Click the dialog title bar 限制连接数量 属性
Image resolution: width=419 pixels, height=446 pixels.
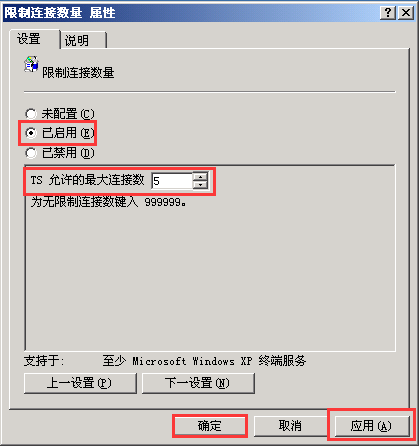point(60,13)
